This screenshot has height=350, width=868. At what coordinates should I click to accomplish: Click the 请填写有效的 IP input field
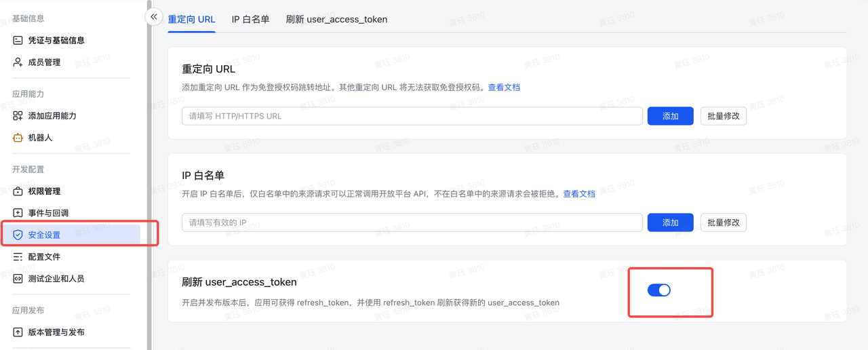click(412, 222)
